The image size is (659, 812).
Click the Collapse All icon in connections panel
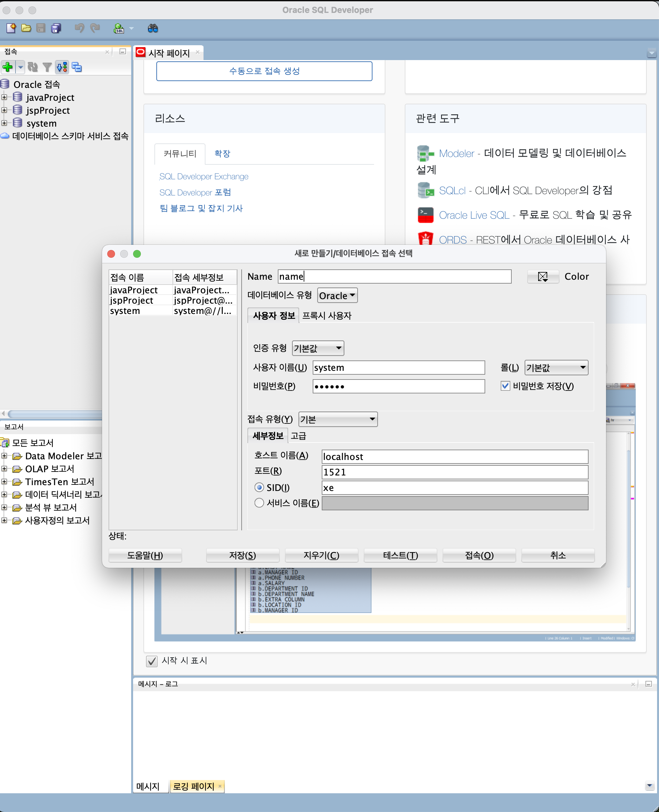coord(77,67)
